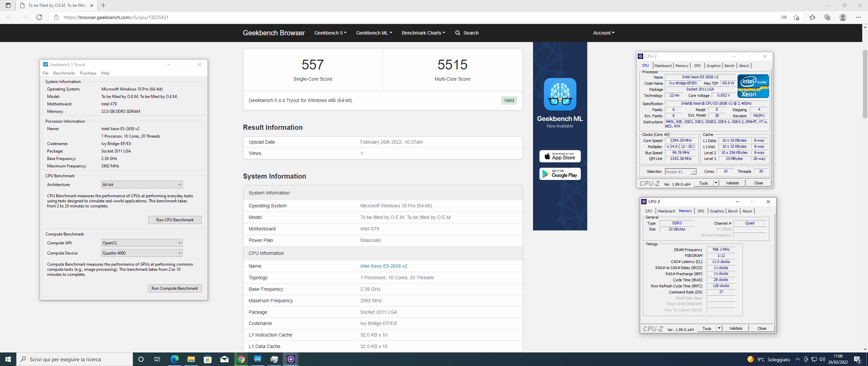Open the File menu in Geekbench 5 Tryout

(x=45, y=73)
